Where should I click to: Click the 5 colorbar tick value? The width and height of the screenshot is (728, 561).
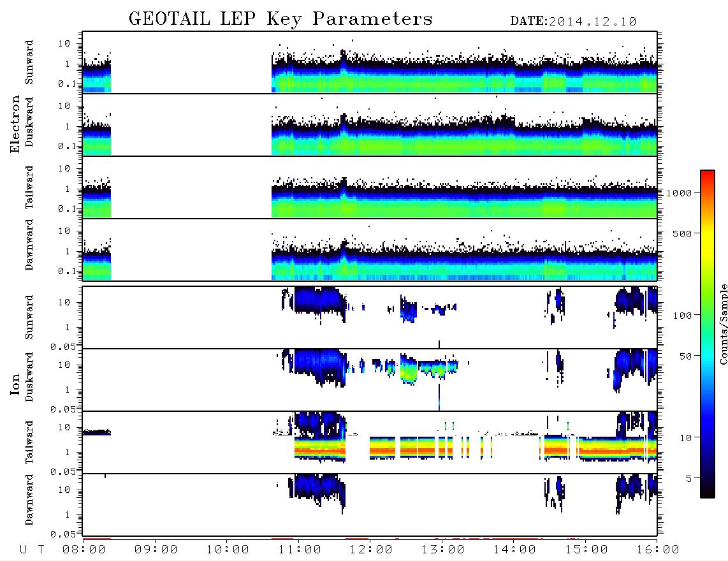688,478
